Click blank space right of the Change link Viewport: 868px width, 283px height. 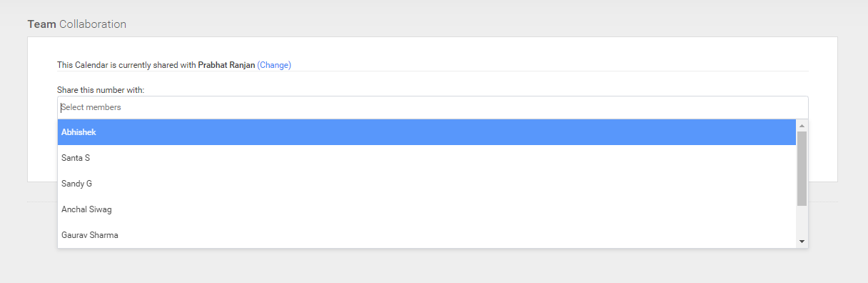point(550,65)
